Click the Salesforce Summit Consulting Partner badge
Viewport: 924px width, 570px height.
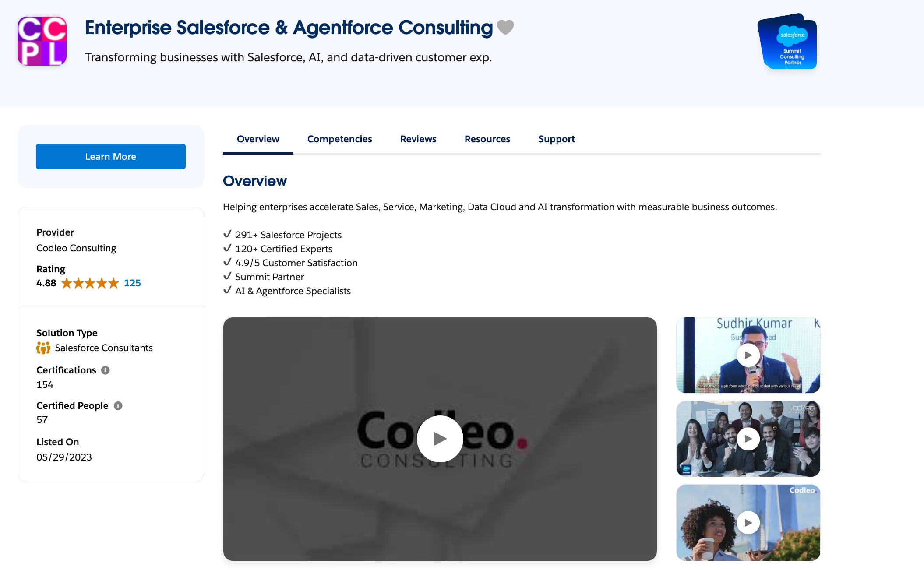pos(787,41)
